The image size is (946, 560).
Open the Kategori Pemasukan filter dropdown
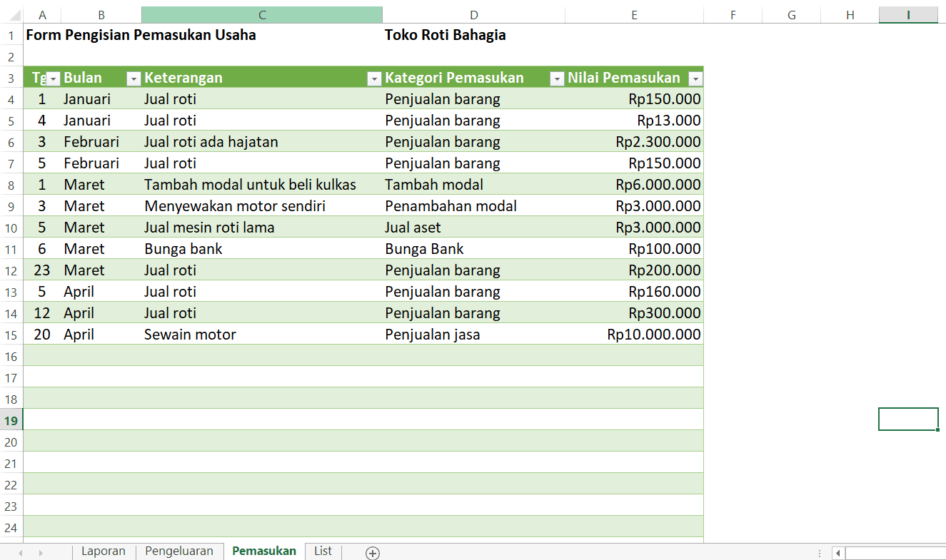pyautogui.click(x=557, y=79)
